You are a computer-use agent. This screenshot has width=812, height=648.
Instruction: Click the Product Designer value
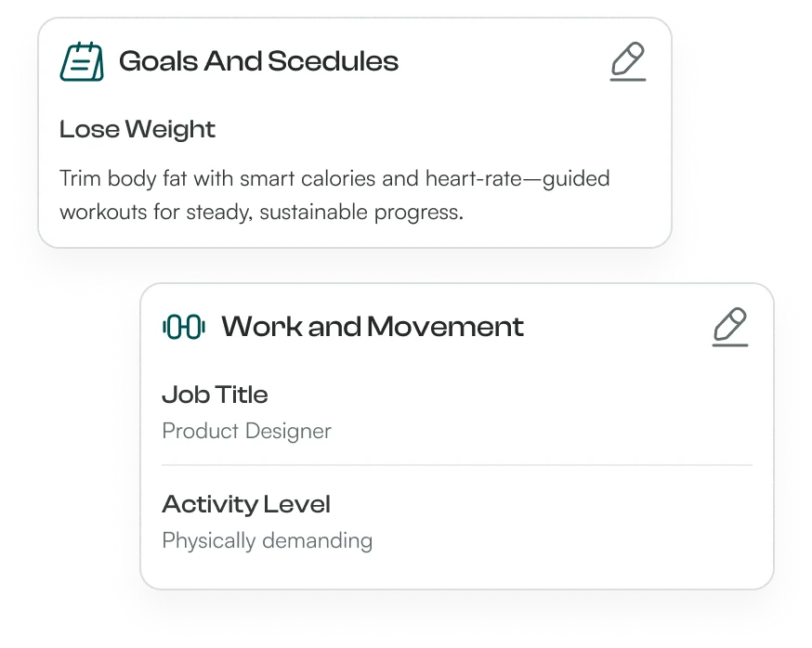coord(246,431)
